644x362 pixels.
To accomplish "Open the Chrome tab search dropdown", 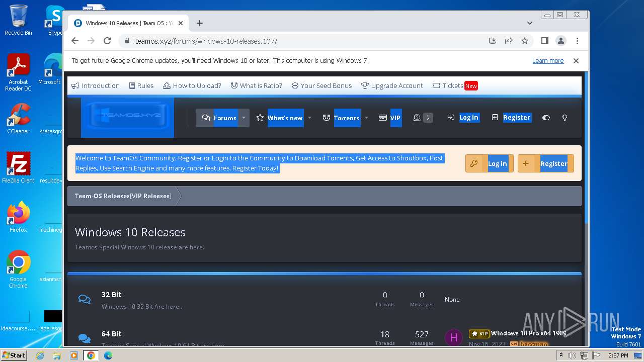I will [x=529, y=23].
